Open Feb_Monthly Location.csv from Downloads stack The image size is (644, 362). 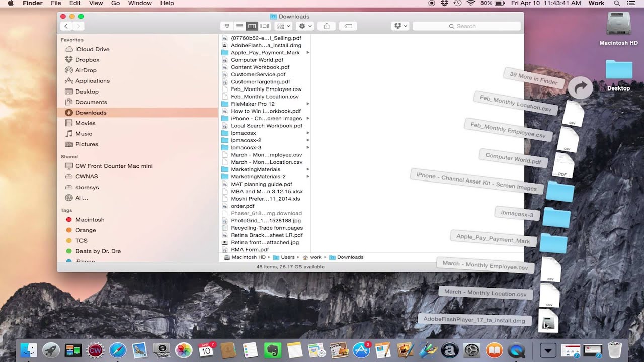click(x=572, y=113)
